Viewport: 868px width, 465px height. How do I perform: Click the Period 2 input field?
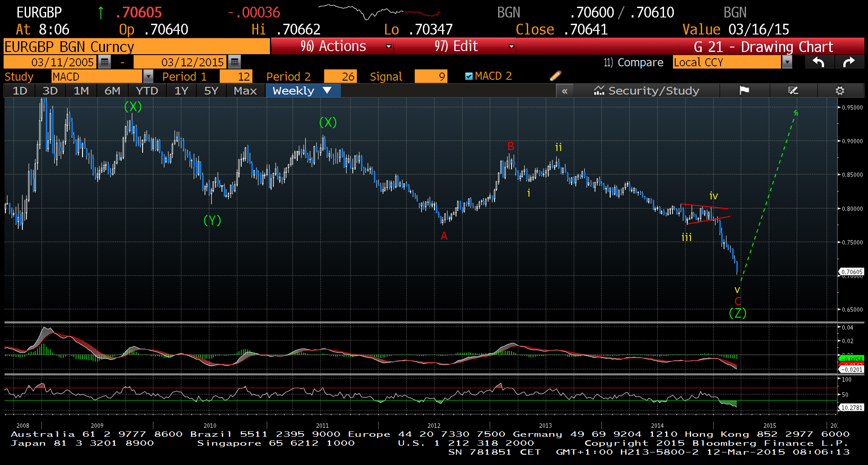(x=340, y=77)
